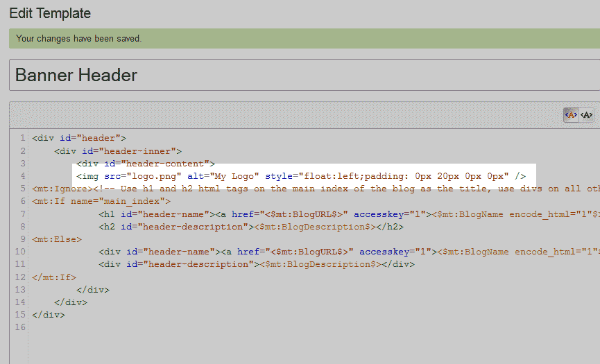Screen dimensions: 600x364
Task: Click the 'Edit Template' page heading
Action: pos(50,13)
